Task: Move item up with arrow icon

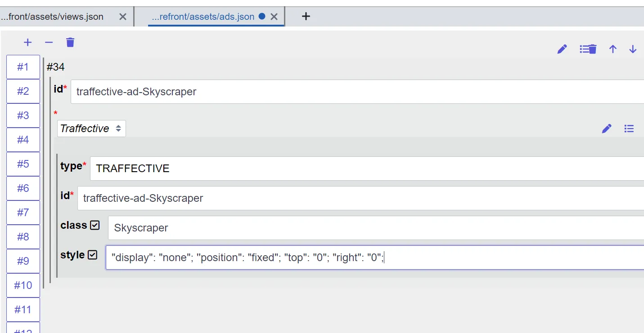Action: click(613, 49)
